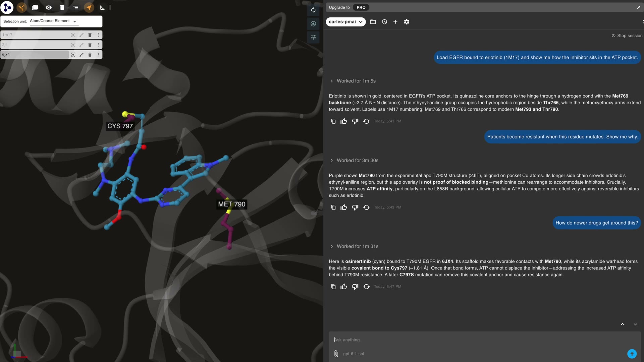Jump to previous message with up chevron
The height and width of the screenshot is (362, 644).
tap(623, 324)
